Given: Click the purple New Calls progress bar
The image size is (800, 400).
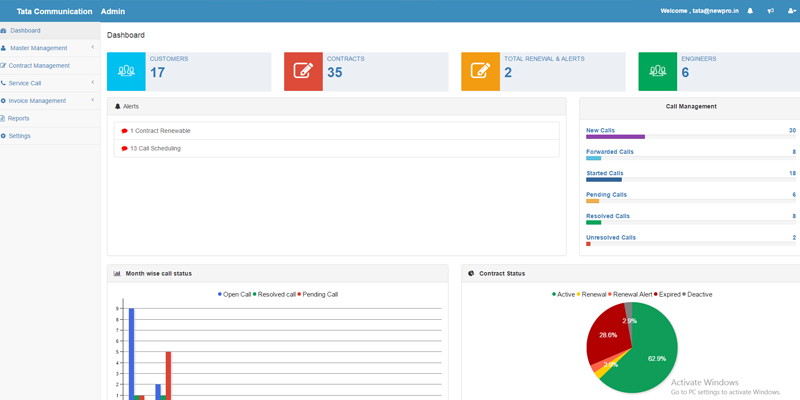Looking at the screenshot, I should [x=615, y=136].
